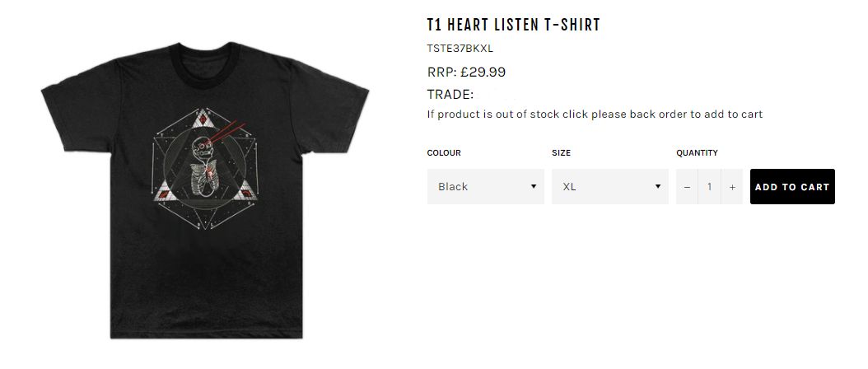Viewport: 868px width, 369px height.
Task: Click the out of stock back order notice
Action: coord(595,114)
